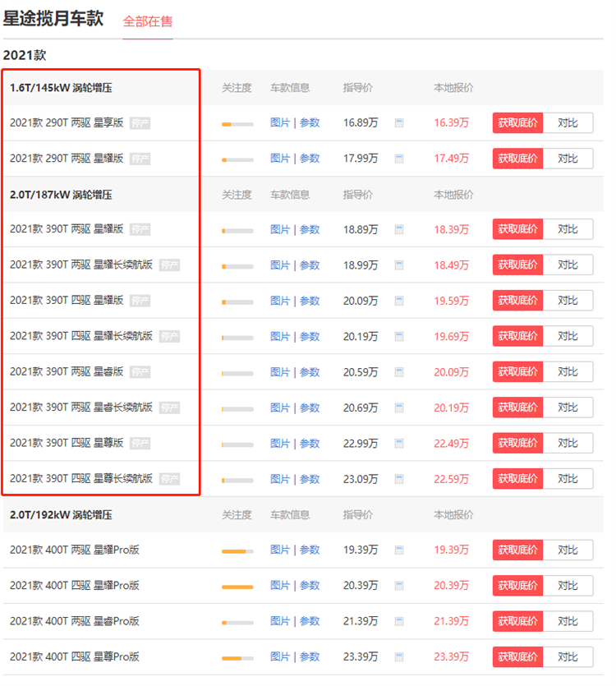Image resolution: width=616 pixels, height=686 pixels.
Task: Click calculator icon beside 20.09万 guide price
Action: coord(399,301)
